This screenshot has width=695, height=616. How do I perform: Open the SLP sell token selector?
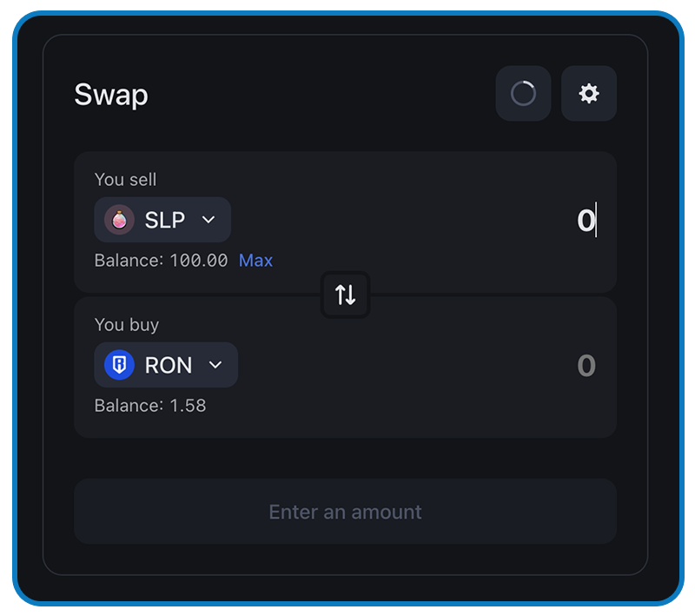(162, 220)
